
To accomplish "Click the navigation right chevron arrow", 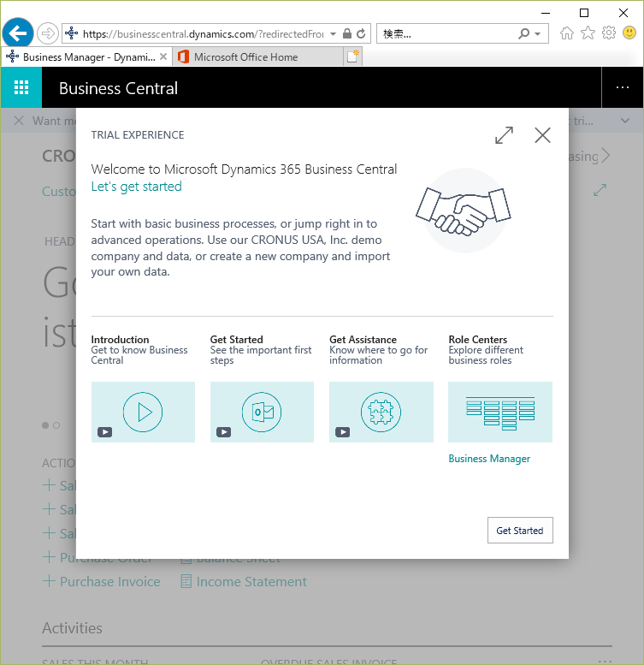I will pos(606,156).
